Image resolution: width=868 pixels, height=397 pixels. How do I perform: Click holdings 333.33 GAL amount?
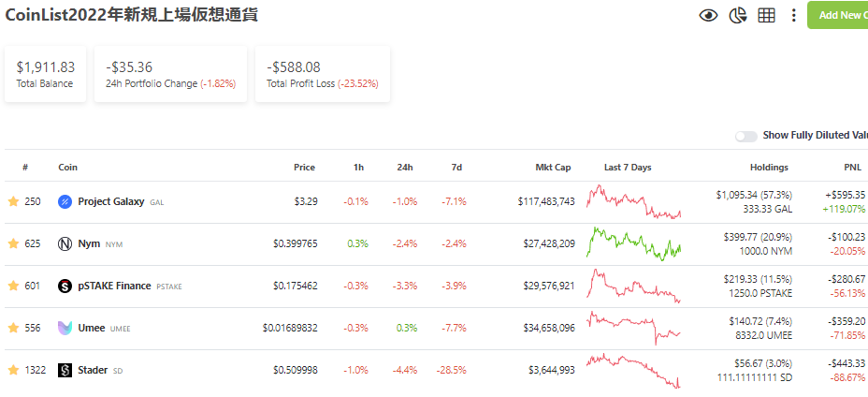click(x=766, y=209)
